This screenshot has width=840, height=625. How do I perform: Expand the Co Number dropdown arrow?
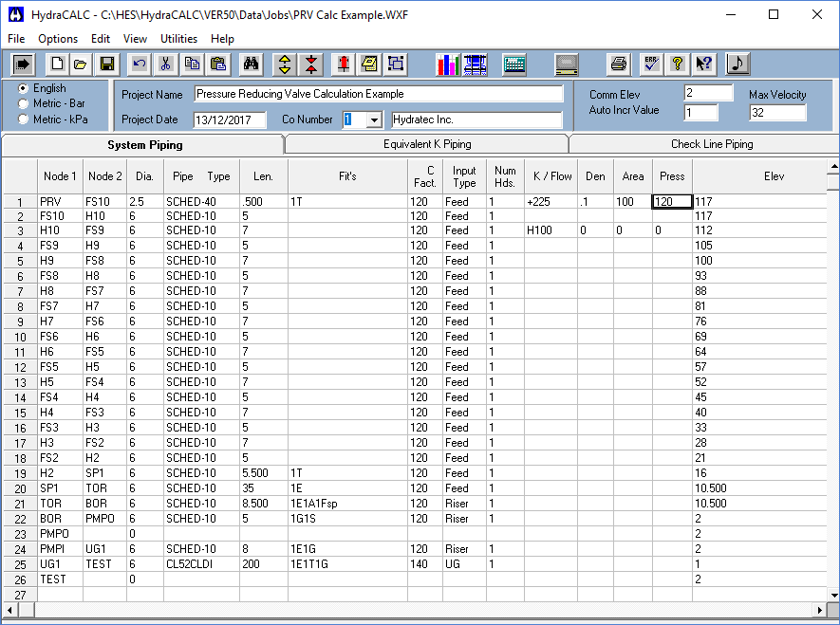pyautogui.click(x=375, y=119)
